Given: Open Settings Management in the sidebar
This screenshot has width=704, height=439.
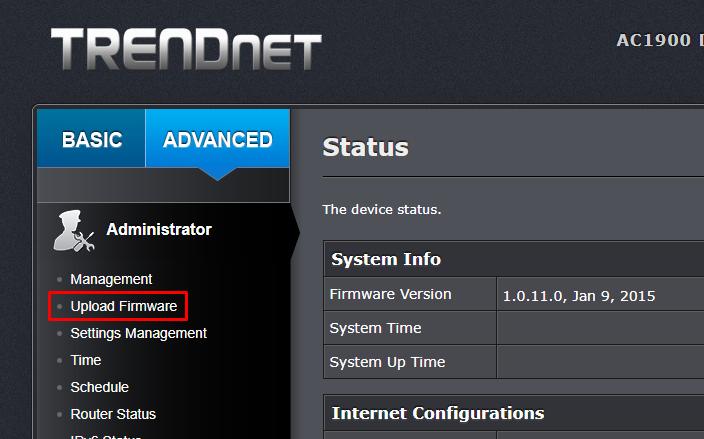Looking at the screenshot, I should point(139,333).
